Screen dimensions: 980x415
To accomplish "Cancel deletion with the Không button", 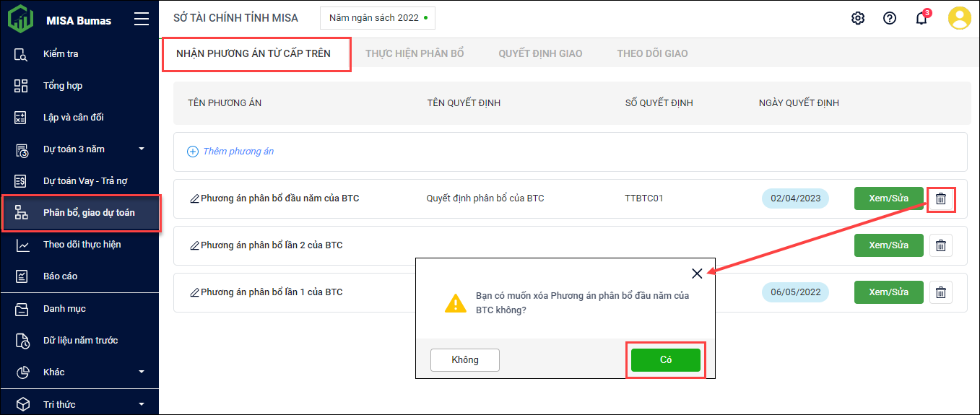I will coord(465,360).
